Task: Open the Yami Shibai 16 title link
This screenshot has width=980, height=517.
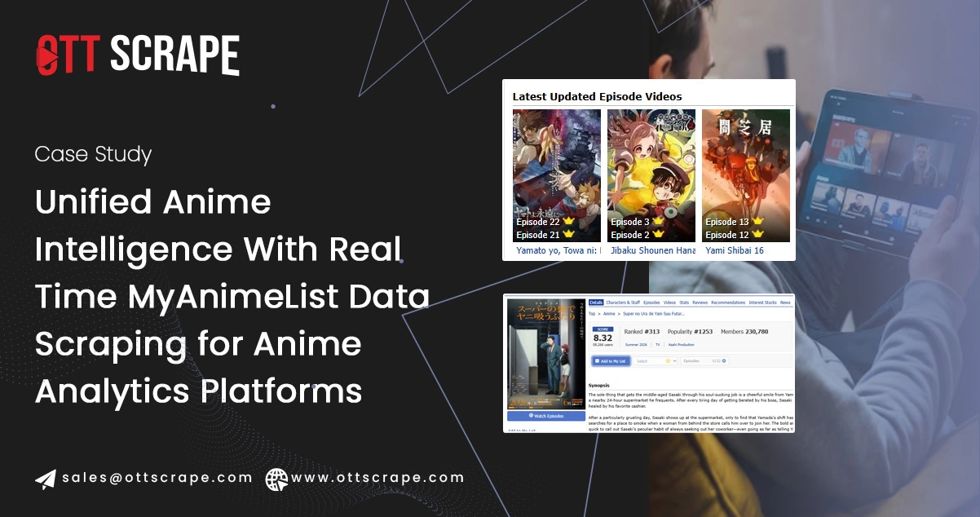Action: 735,250
